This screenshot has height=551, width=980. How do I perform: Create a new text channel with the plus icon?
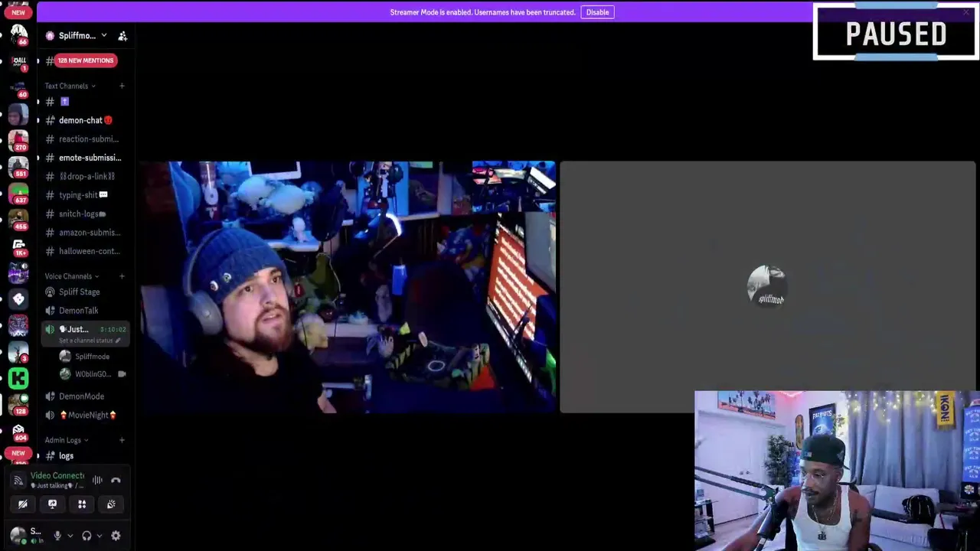tap(122, 86)
